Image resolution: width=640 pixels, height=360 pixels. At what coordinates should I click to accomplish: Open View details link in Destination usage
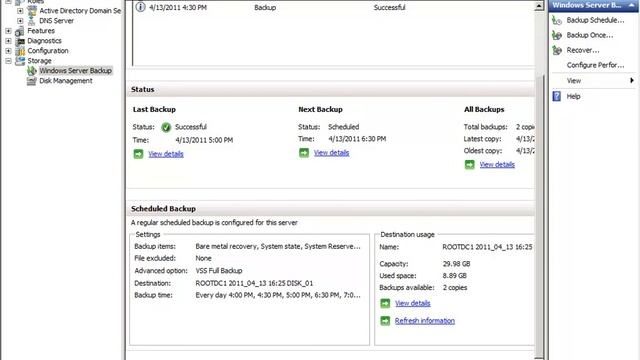413,303
